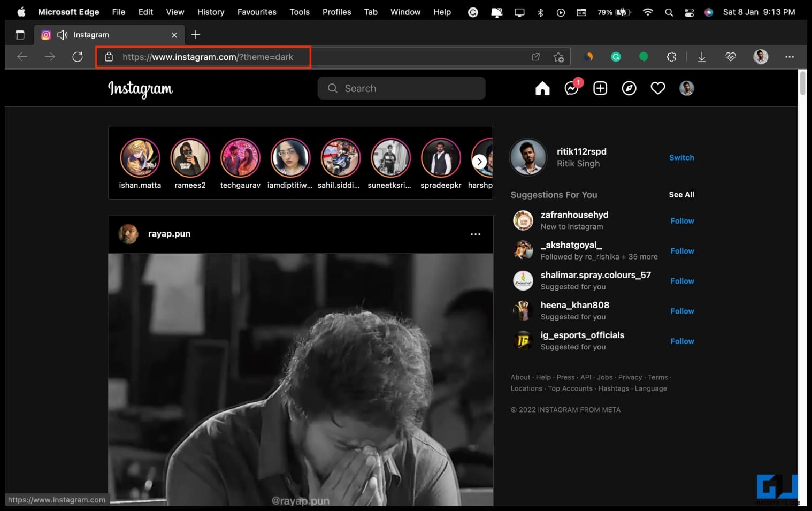The height and width of the screenshot is (511, 812).
Task: Add page to favourites star icon
Action: coord(558,57)
